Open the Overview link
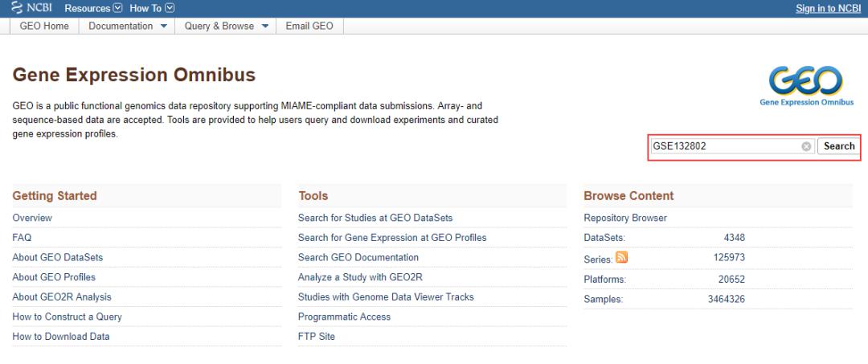Screen dimensions: 868x364 [x=32, y=218]
